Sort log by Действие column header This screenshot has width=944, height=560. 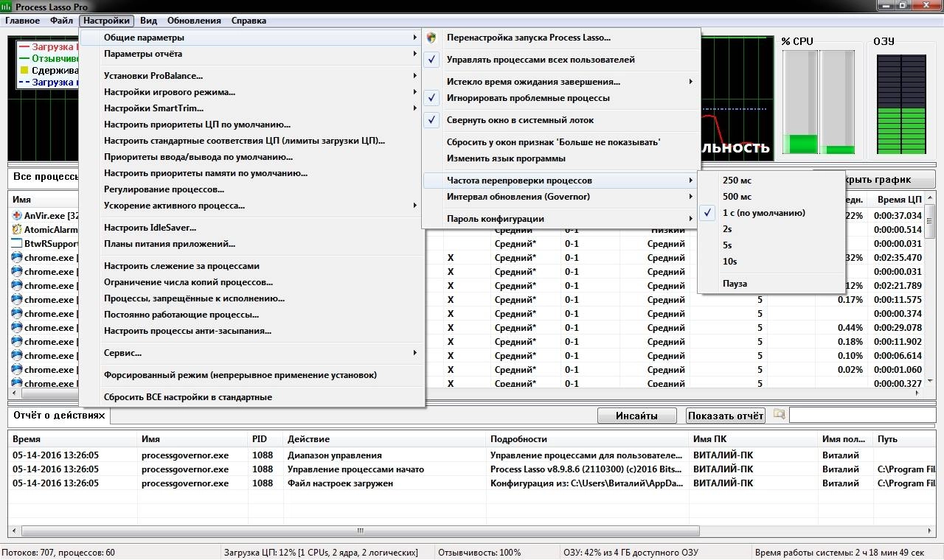click(x=385, y=439)
